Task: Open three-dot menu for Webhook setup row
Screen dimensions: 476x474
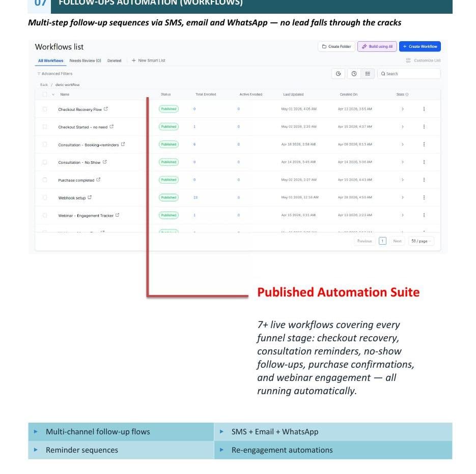Action: coord(424,197)
